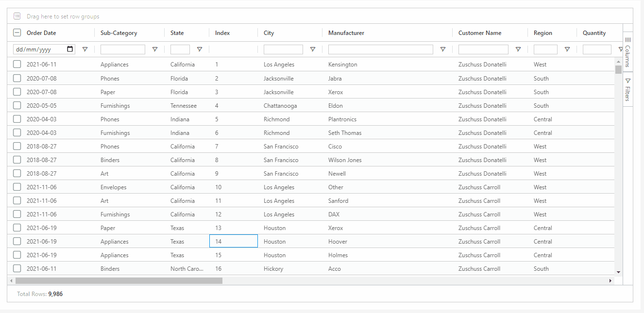
Task: Open the Sub-Category filter funnel icon
Action: point(155,49)
